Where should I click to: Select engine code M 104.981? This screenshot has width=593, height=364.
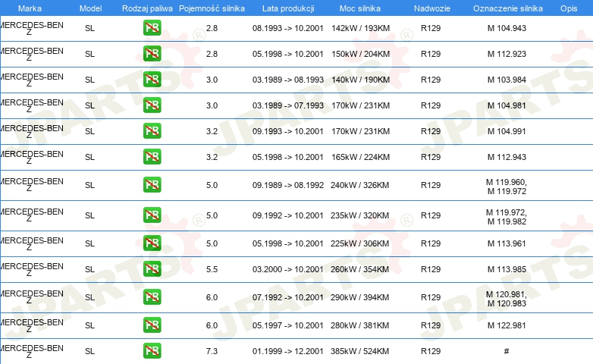[x=507, y=105]
